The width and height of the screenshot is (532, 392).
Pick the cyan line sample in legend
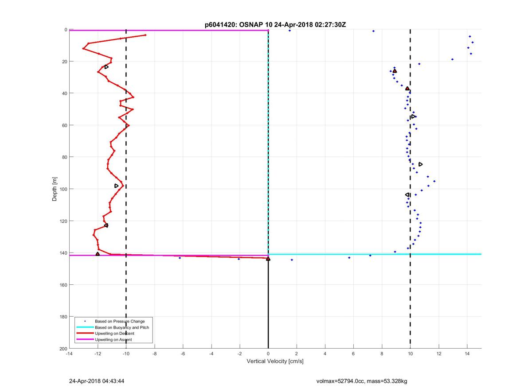(85, 327)
